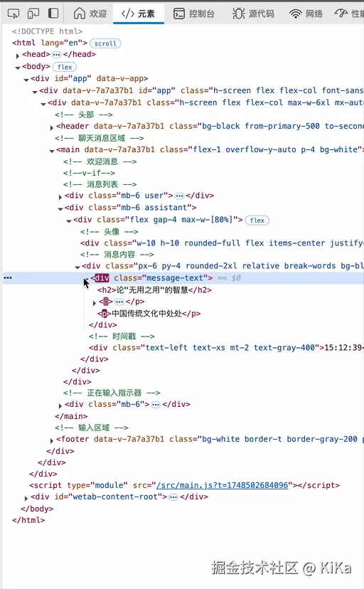Select the w-10 h-10 rounded-full div
This screenshot has height=589, width=364.
click(x=222, y=243)
